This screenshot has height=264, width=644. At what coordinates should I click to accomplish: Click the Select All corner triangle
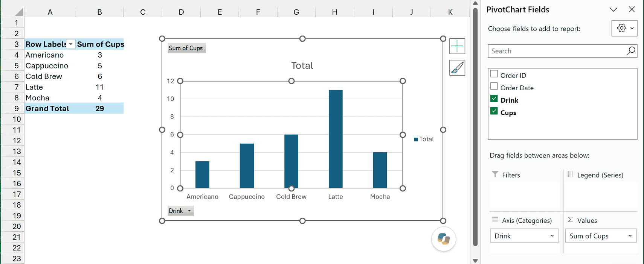(x=18, y=12)
